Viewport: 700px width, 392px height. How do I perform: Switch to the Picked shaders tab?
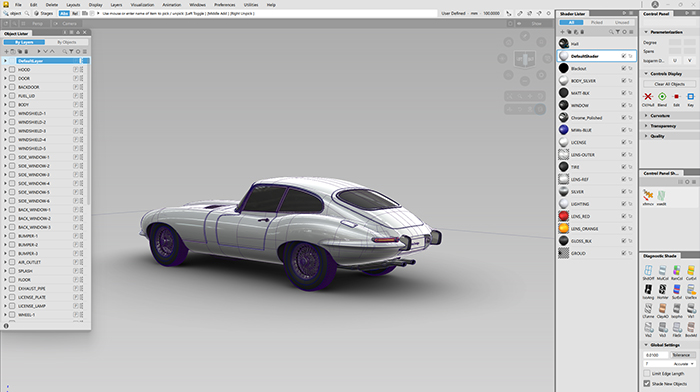click(596, 22)
